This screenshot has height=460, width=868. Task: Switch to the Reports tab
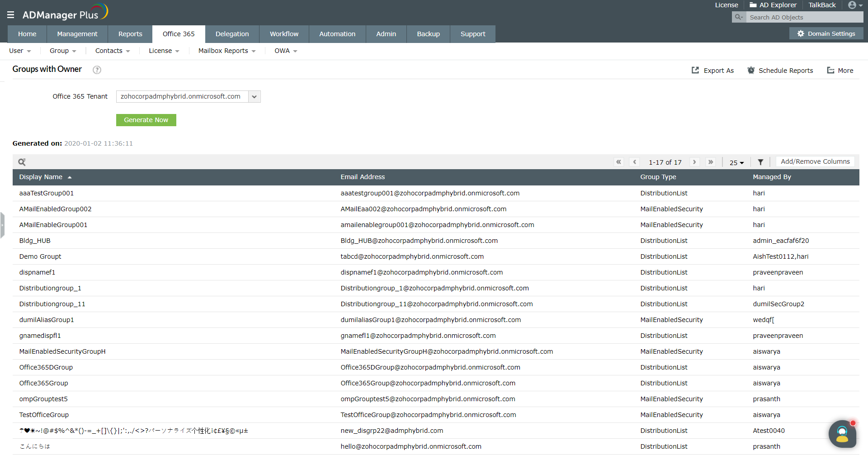tap(130, 33)
